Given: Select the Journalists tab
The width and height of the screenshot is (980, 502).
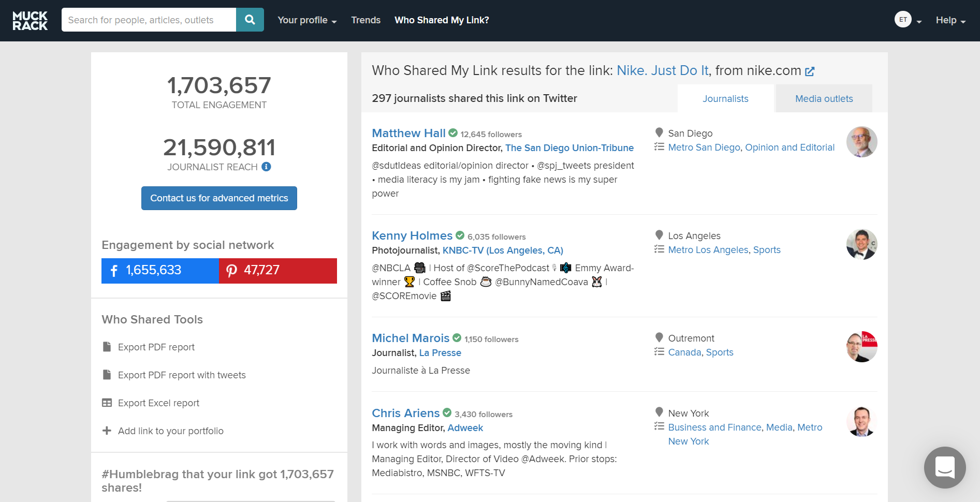Looking at the screenshot, I should (725, 99).
